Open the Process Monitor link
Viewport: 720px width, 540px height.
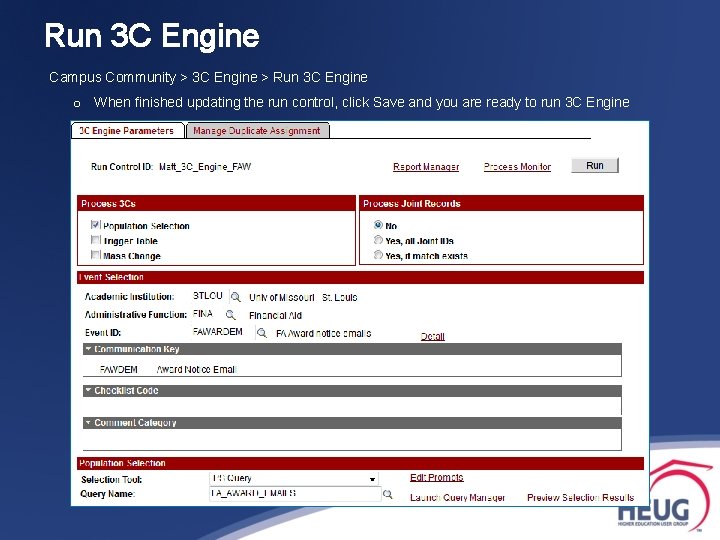click(x=517, y=167)
